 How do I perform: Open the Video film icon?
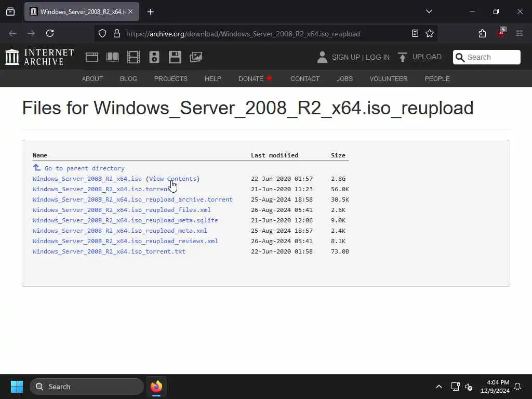coord(134,57)
